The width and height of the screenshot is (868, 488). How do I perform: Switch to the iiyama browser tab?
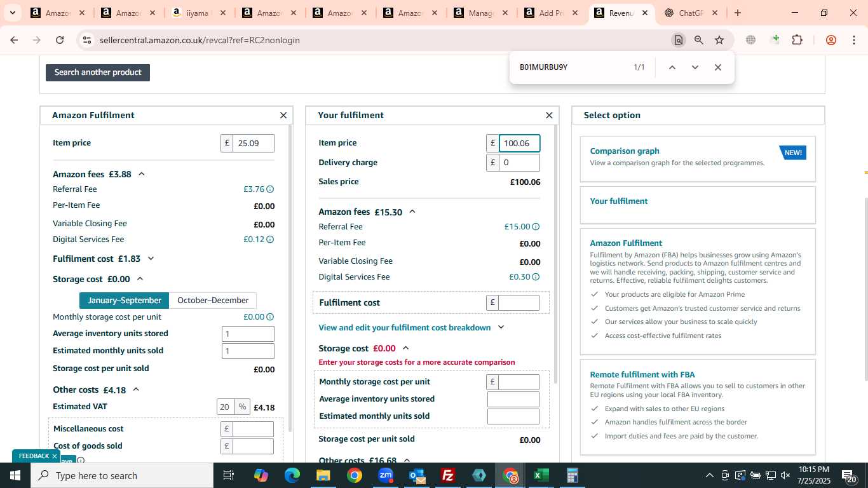pos(197,13)
